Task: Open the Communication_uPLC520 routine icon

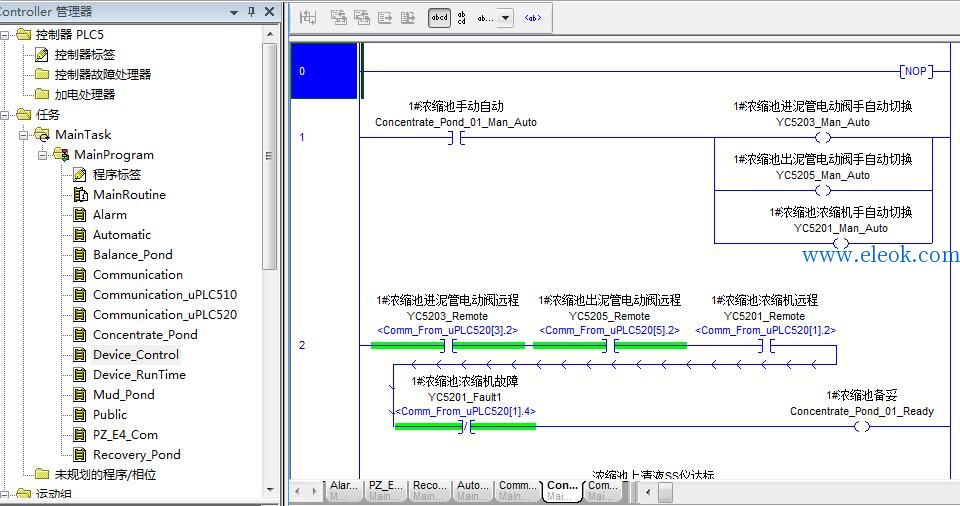Action: (x=80, y=315)
